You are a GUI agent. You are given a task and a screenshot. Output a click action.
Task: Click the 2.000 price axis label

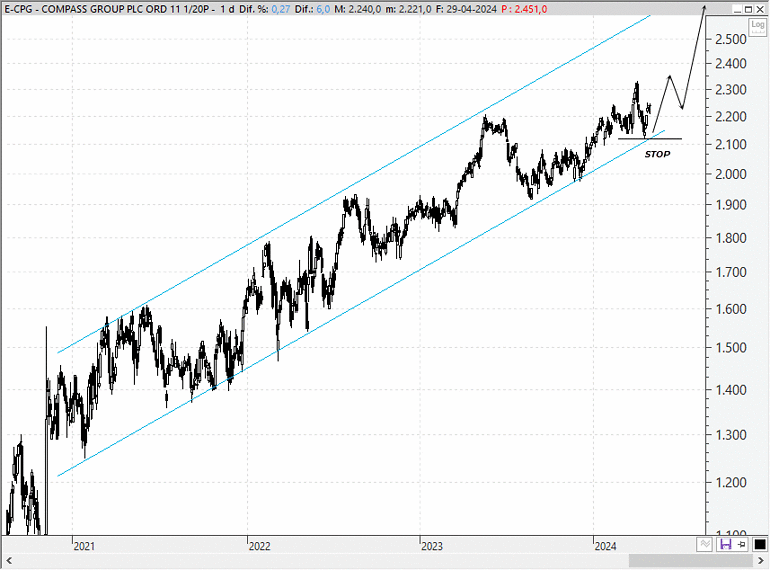[731, 174]
